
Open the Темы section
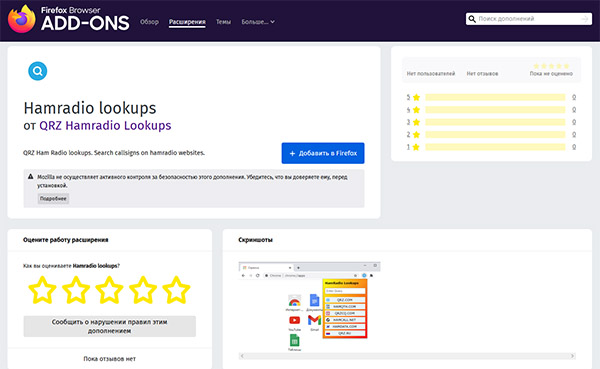point(223,22)
